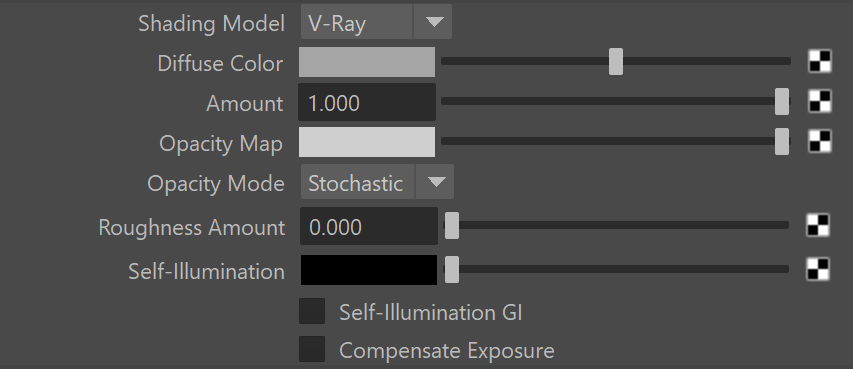Open the Opacity Mode dropdown arrow
The image size is (853, 369).
(x=435, y=182)
